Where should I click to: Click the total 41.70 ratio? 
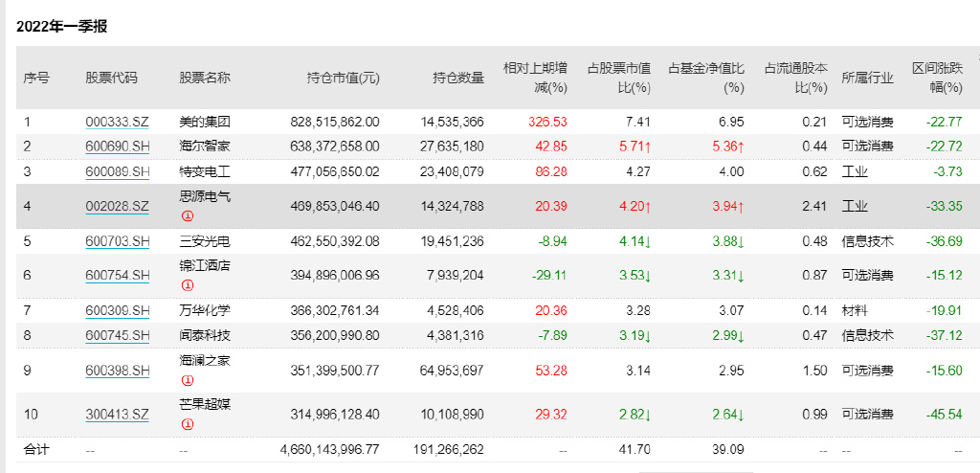pos(636,449)
